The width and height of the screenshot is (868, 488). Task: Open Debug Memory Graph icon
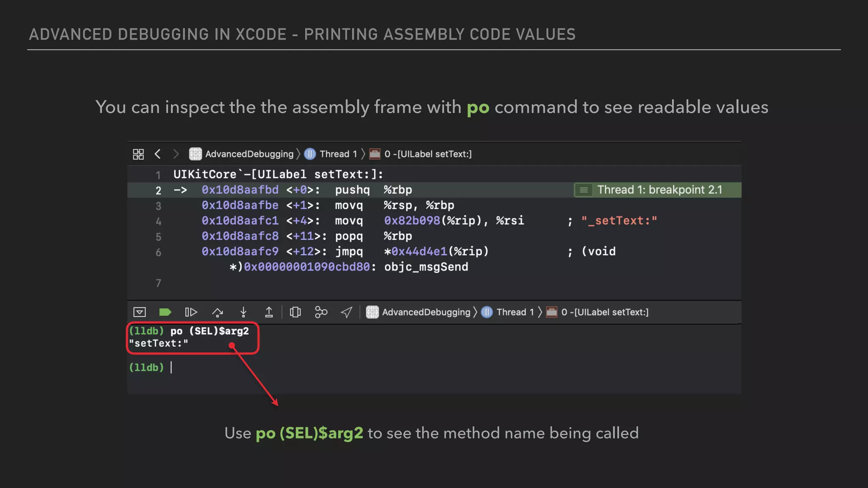click(321, 312)
